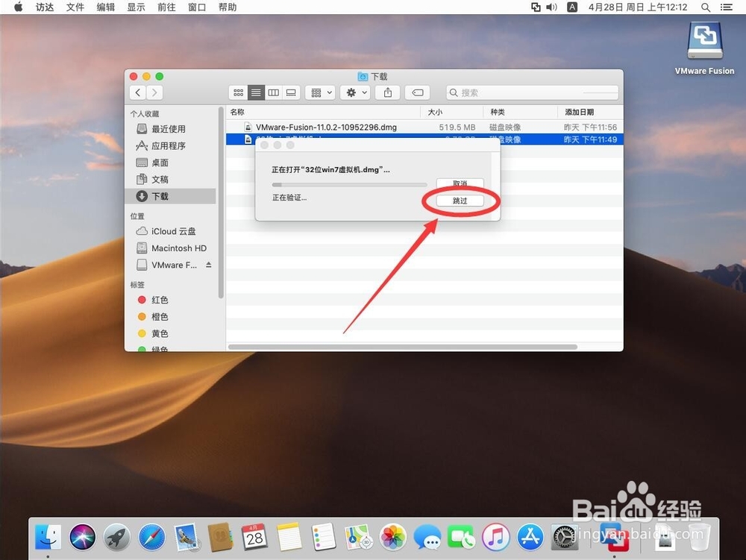Switch to column view in Finder
This screenshot has width=746, height=560.
[x=273, y=92]
